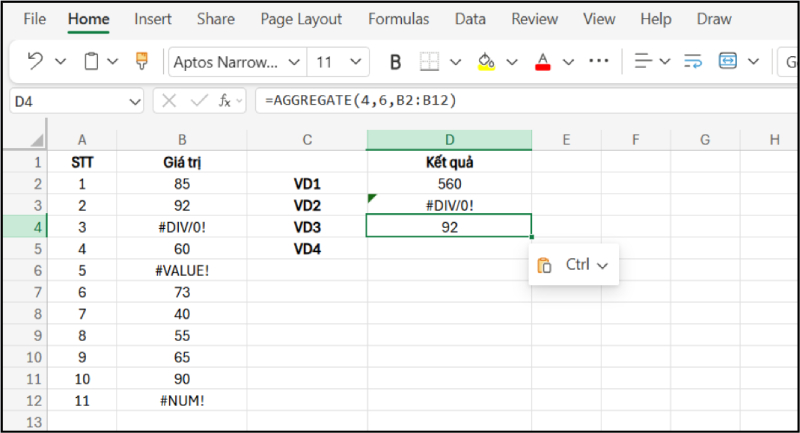
Task: Select the Format Painter brush icon
Action: coord(141,62)
